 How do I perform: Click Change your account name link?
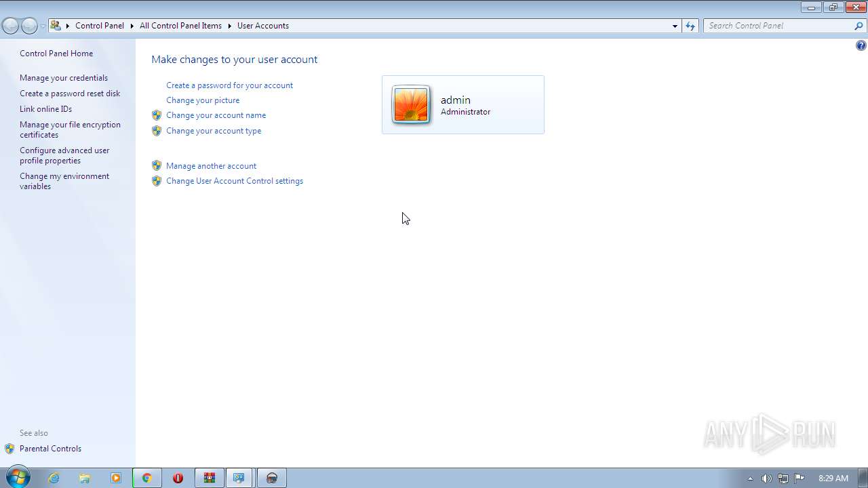[216, 115]
